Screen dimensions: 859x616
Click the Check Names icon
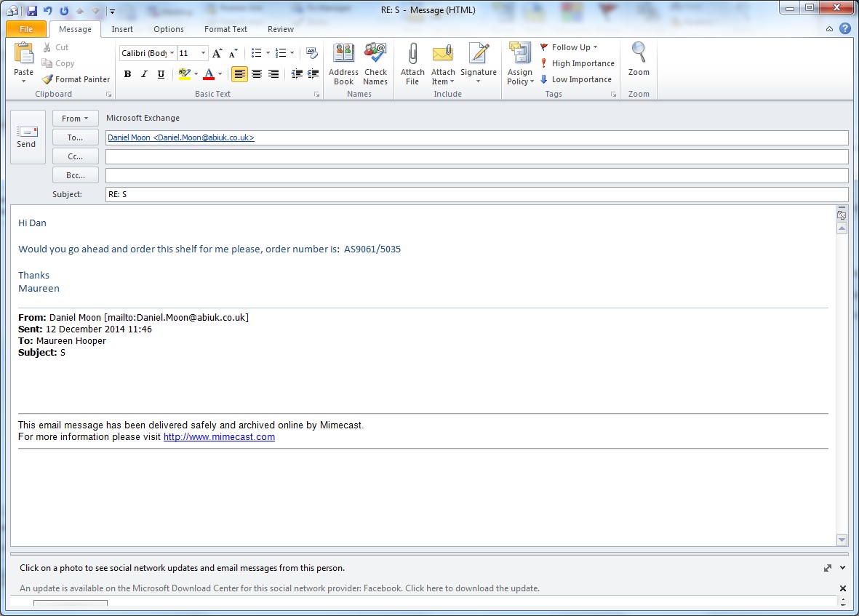click(375, 55)
